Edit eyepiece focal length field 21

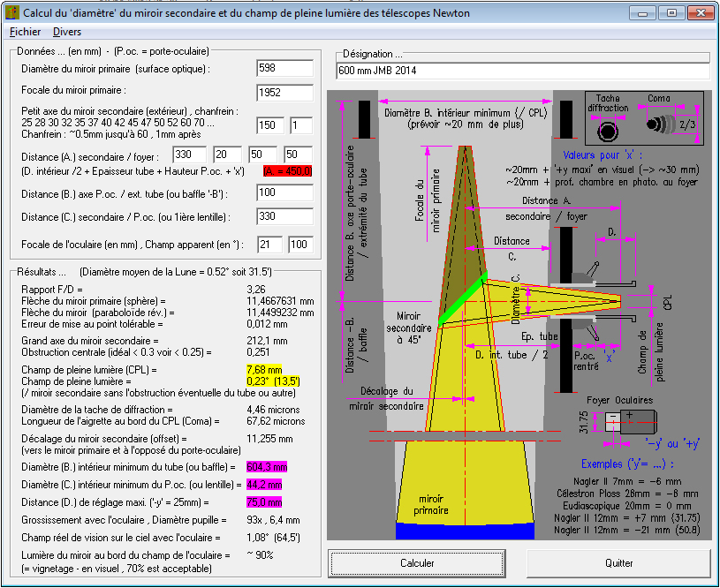pyautogui.click(x=269, y=245)
